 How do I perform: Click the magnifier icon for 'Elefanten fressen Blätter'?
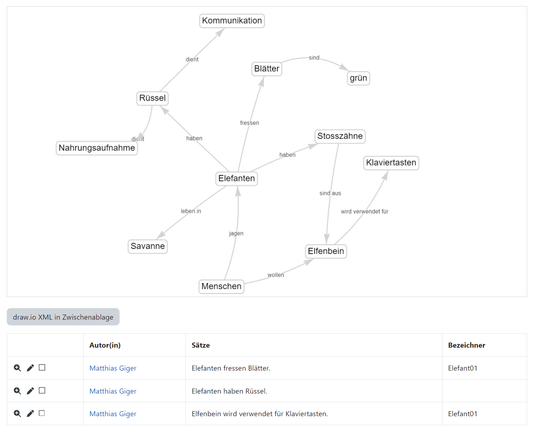[x=17, y=368]
